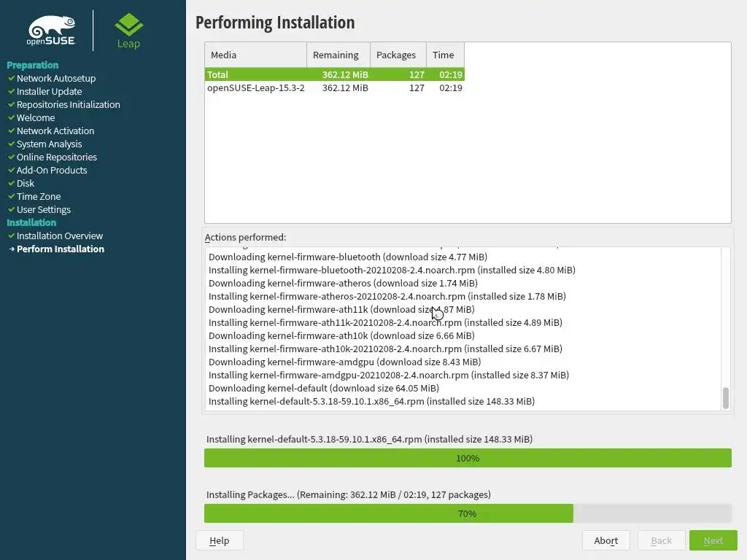This screenshot has height=560, width=747.
Task: Click the 100% package progress bar
Action: [468, 458]
